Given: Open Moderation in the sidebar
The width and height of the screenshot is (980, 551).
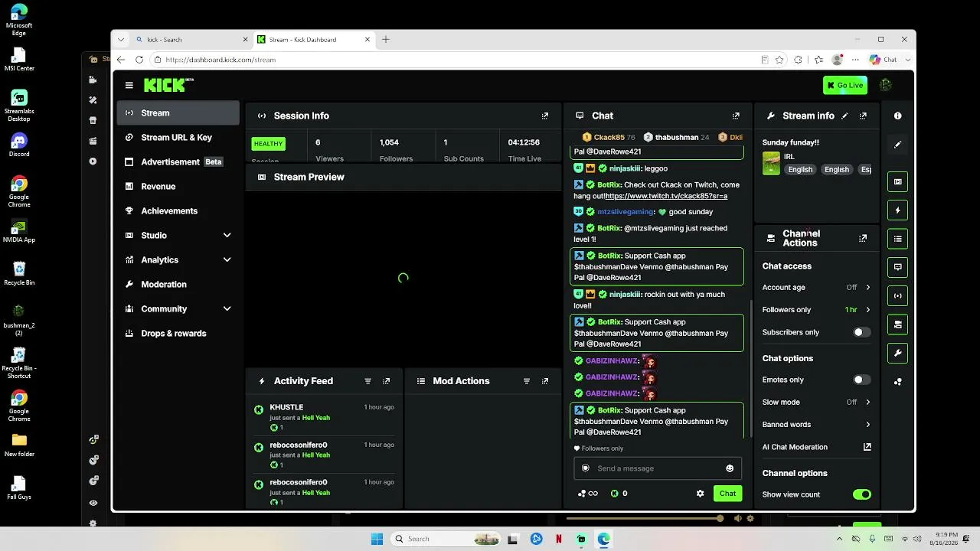Looking at the screenshot, I should [x=178, y=284].
